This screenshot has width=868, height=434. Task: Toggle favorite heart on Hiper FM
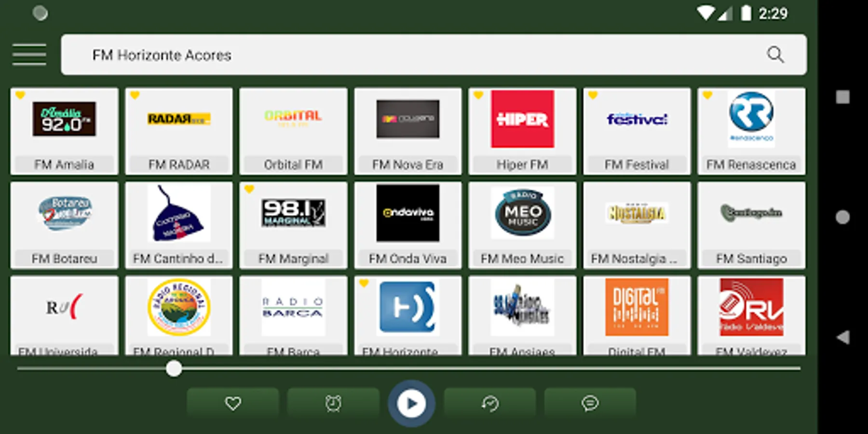(x=478, y=95)
